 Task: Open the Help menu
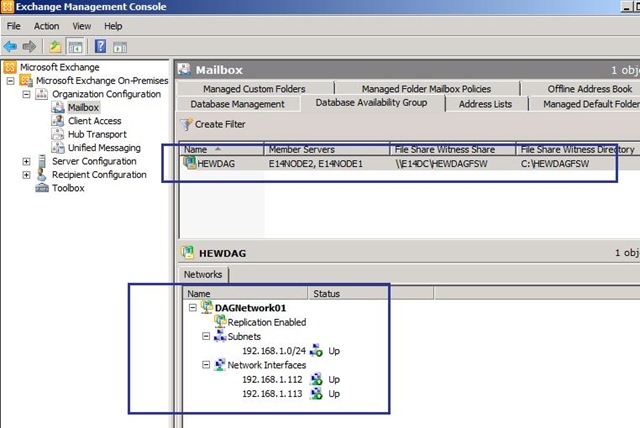click(113, 26)
